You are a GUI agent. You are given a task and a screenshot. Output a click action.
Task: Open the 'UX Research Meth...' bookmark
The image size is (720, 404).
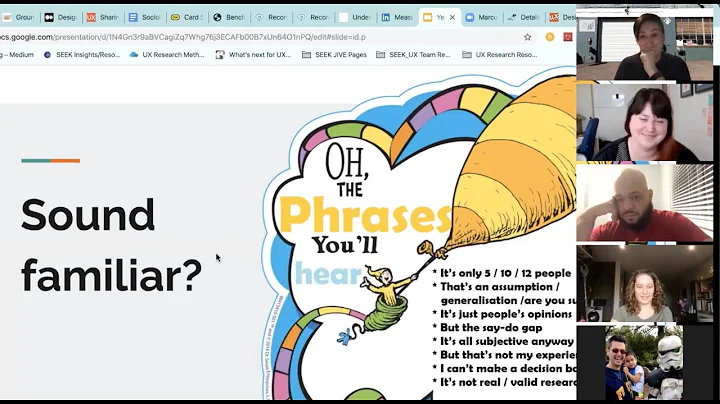tap(167, 55)
